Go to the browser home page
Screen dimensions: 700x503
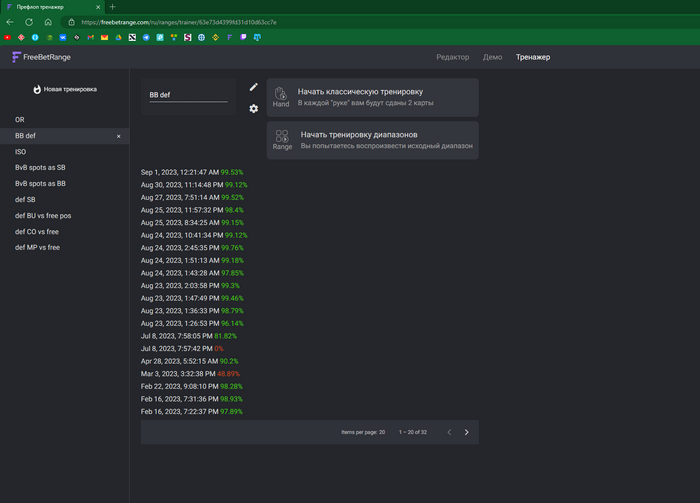click(x=48, y=22)
